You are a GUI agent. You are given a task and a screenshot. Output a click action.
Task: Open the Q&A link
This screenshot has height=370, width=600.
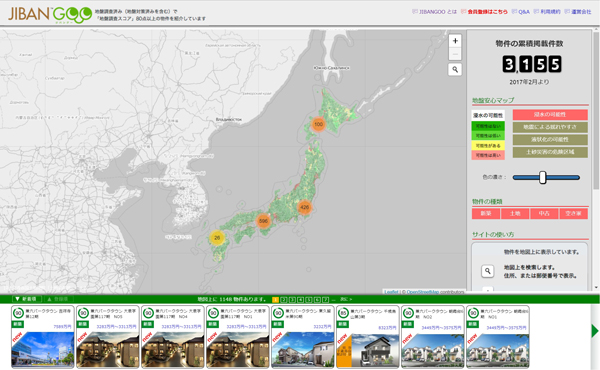click(521, 12)
